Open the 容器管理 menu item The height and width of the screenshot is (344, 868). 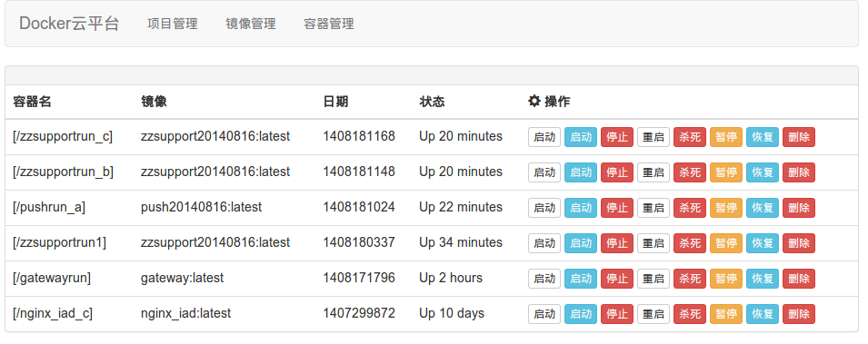tap(329, 24)
